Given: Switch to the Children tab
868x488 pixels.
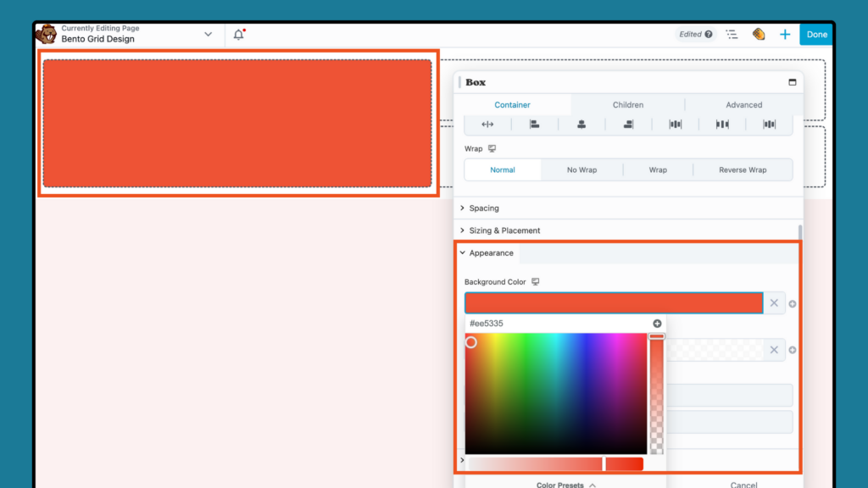Looking at the screenshot, I should point(627,104).
